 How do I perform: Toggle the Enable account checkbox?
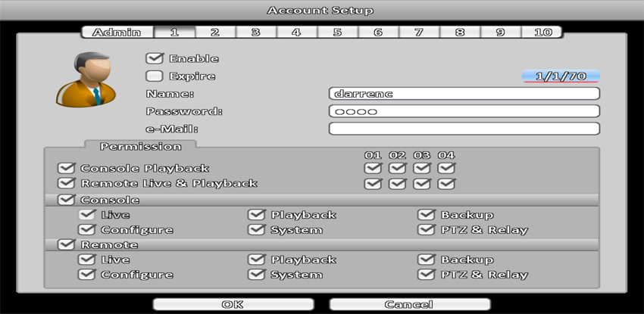pyautogui.click(x=155, y=58)
